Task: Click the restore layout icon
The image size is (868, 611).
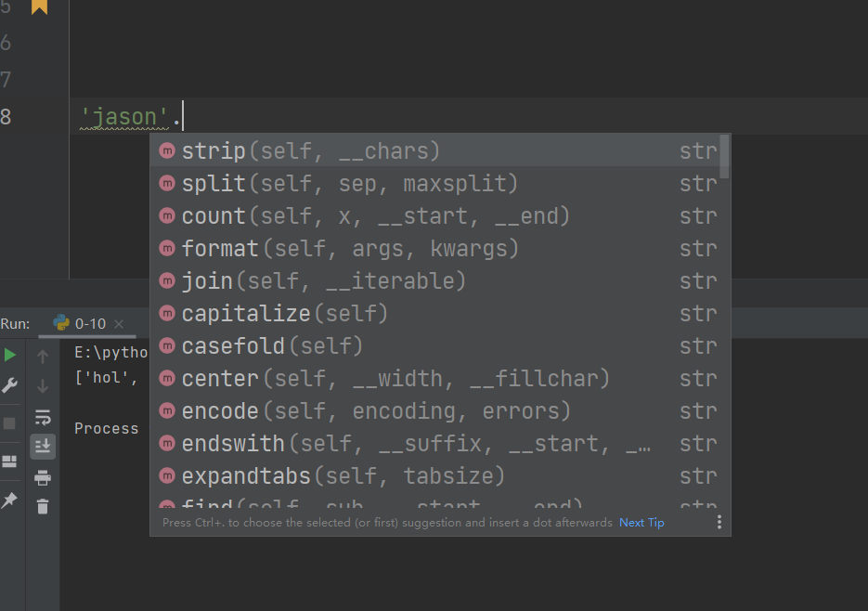Action: click(10, 461)
